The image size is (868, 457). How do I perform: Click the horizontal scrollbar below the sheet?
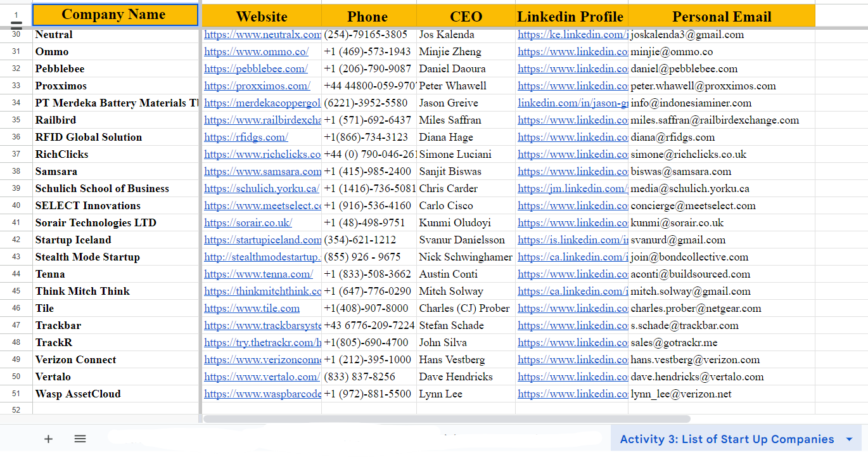pos(446,419)
